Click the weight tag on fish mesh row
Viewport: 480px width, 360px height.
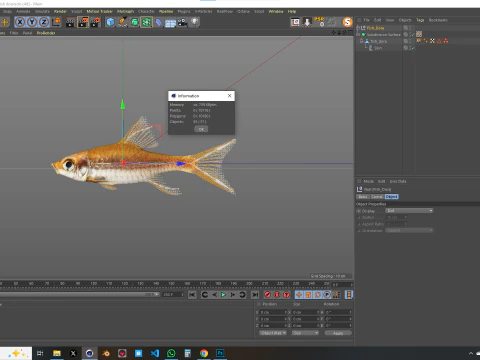419,41
